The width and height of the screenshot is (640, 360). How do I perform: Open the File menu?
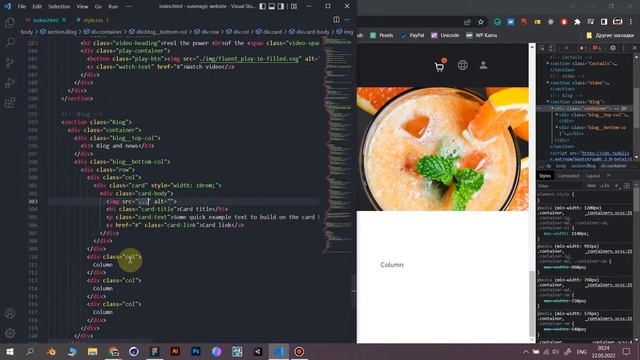(22, 7)
